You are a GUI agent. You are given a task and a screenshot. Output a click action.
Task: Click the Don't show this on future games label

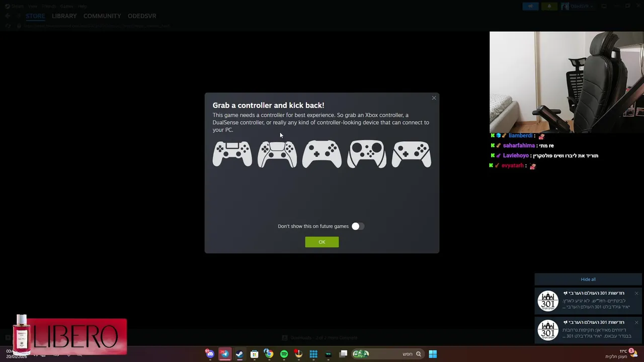(313, 226)
